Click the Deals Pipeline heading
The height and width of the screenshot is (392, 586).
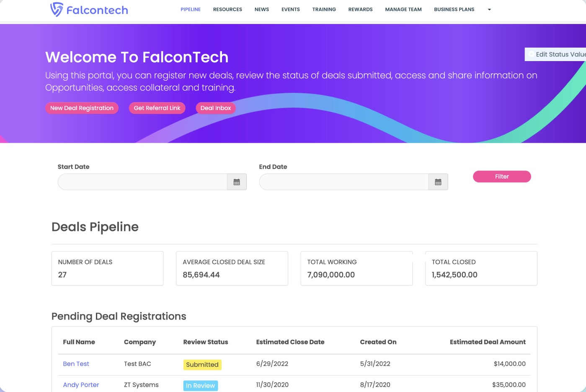tap(95, 227)
